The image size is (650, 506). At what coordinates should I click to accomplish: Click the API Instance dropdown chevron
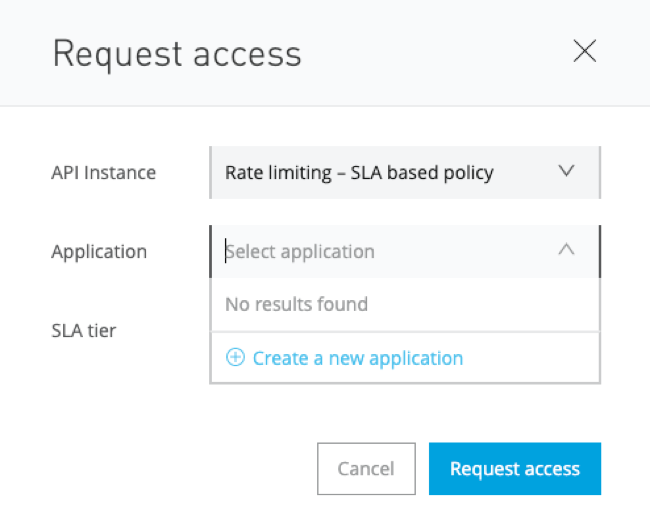click(x=566, y=172)
